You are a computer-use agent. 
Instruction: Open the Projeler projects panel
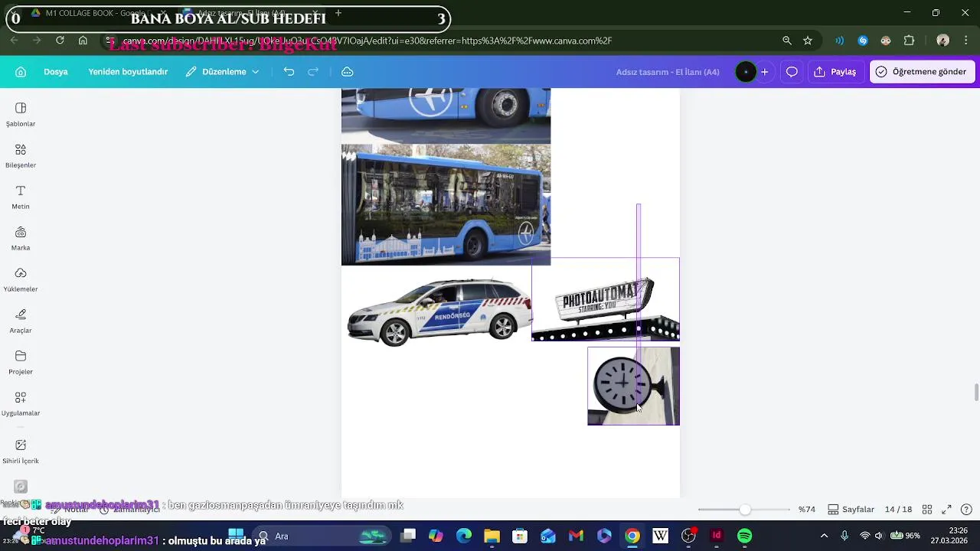point(21,362)
